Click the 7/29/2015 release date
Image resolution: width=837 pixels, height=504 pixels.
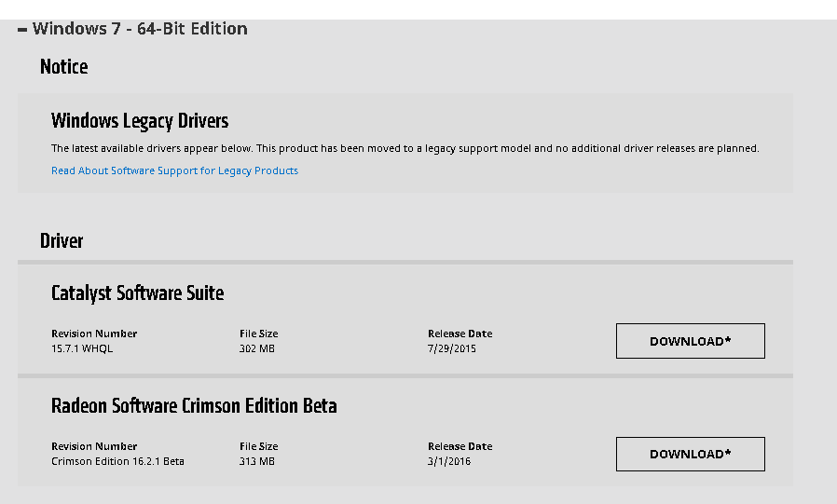click(x=452, y=349)
